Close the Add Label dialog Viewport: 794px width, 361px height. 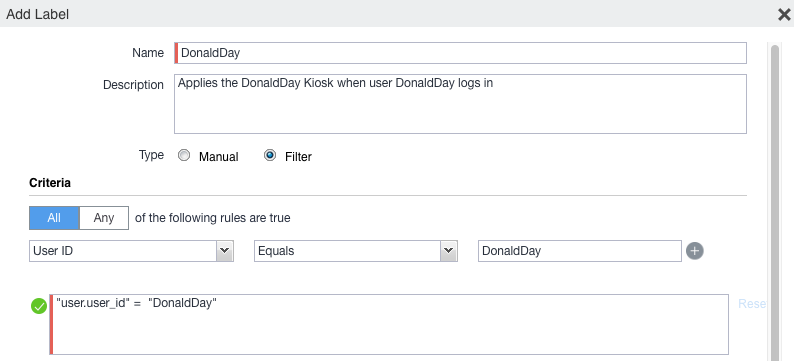pyautogui.click(x=784, y=15)
